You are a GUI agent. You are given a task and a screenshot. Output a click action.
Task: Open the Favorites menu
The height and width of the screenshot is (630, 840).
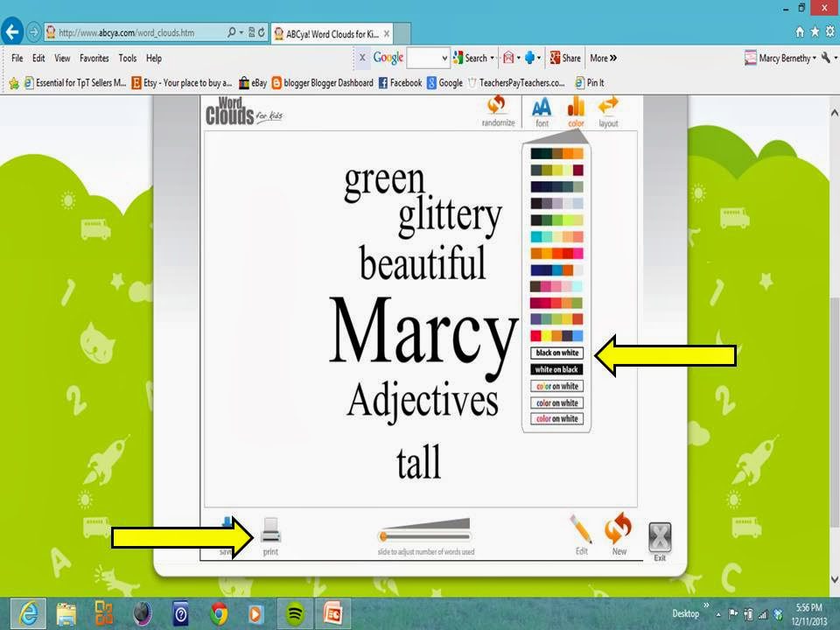point(94,58)
